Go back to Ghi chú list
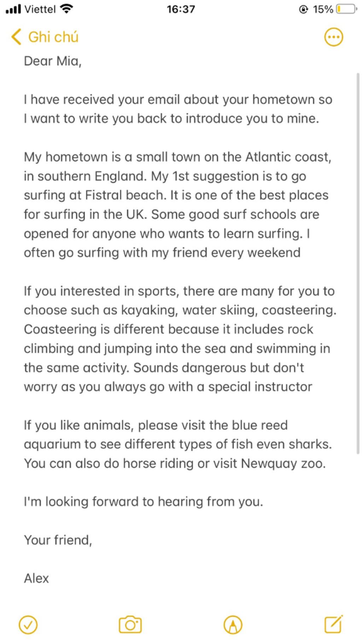 [x=53, y=37]
